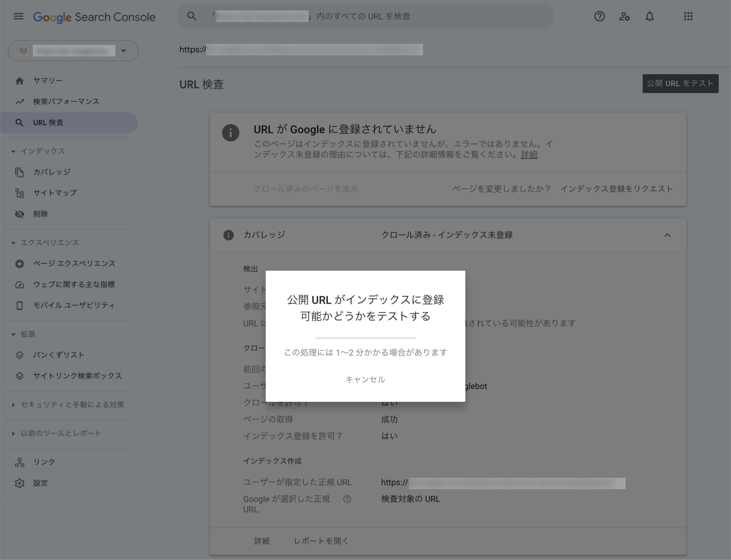The height and width of the screenshot is (560, 731).
Task: Open the property selector dropdown arrow
Action: click(124, 51)
